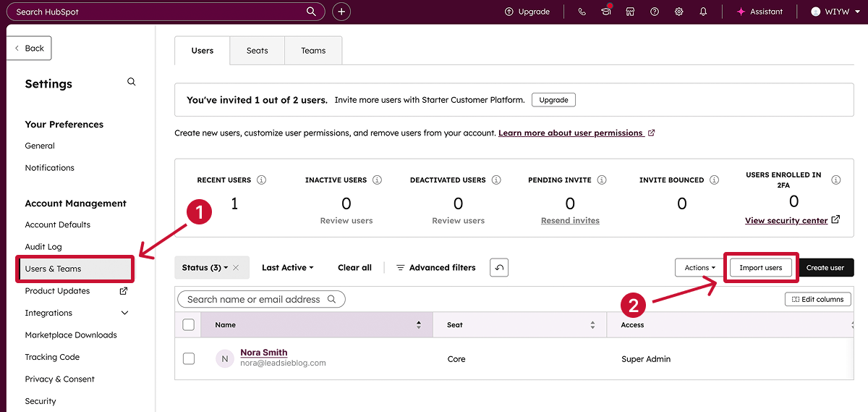Click the plus quick-create icon
This screenshot has width=868, height=412.
pos(341,12)
